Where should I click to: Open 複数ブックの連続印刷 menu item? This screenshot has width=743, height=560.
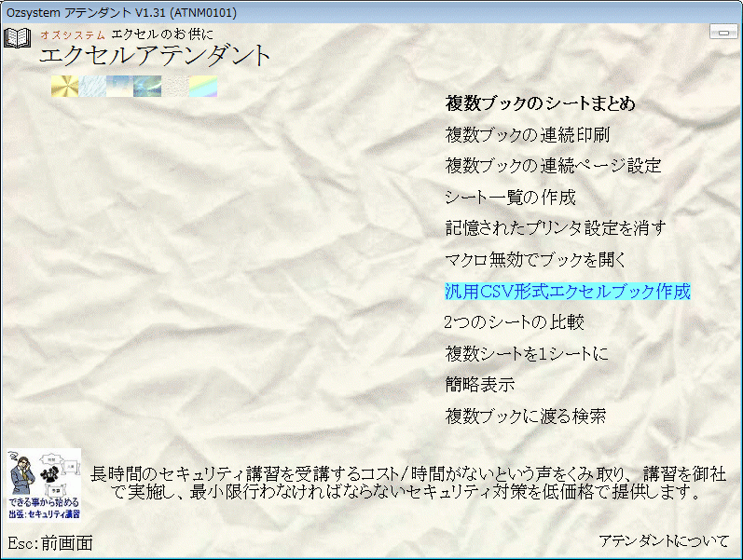tap(528, 134)
